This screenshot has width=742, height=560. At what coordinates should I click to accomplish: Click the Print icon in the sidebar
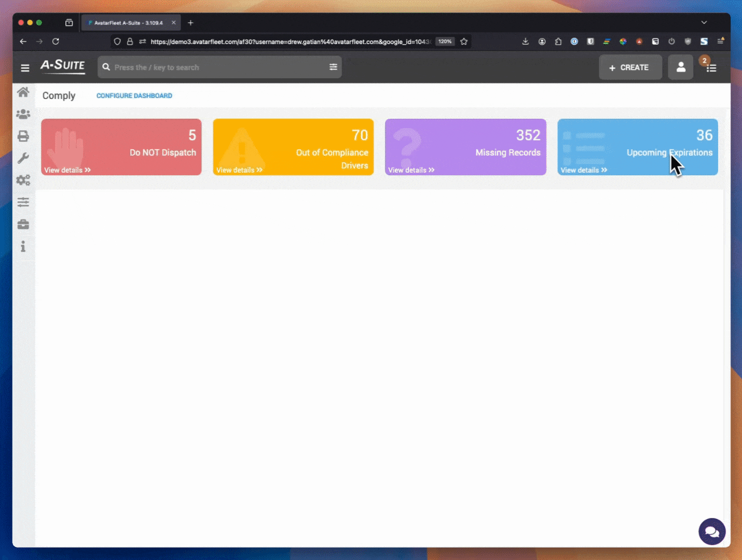tap(23, 136)
